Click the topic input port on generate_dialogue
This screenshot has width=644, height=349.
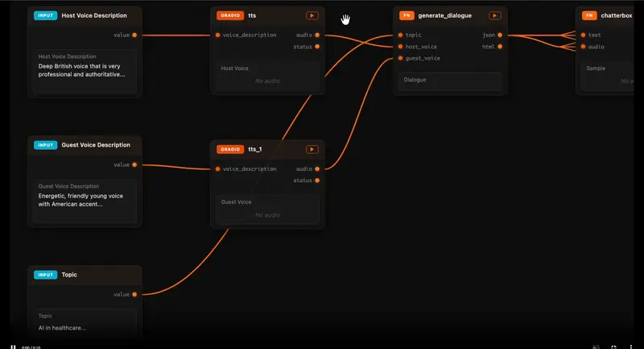(x=400, y=35)
